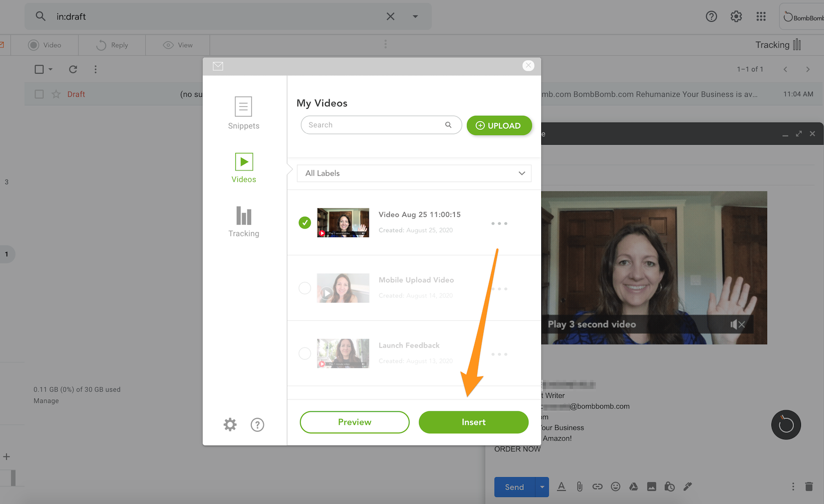This screenshot has width=824, height=504.
Task: Open compose more options menu
Action: (x=793, y=486)
